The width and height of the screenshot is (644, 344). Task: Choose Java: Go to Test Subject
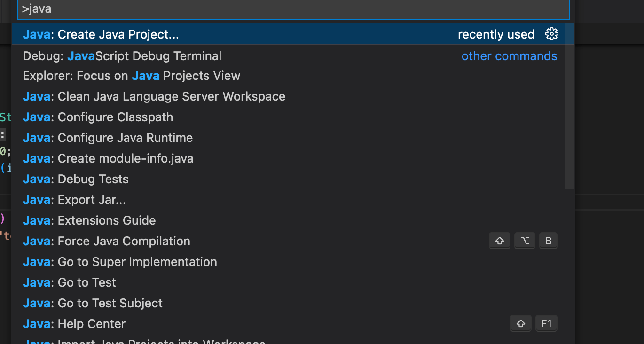click(x=93, y=303)
